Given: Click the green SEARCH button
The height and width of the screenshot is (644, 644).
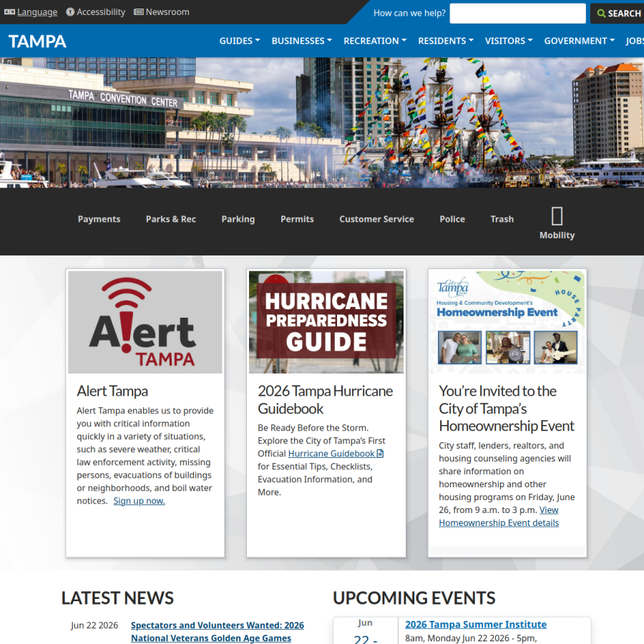Looking at the screenshot, I should click(x=618, y=14).
